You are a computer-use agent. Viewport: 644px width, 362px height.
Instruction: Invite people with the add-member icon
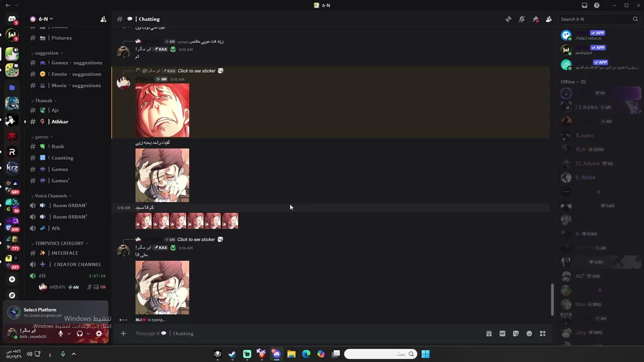click(x=103, y=19)
